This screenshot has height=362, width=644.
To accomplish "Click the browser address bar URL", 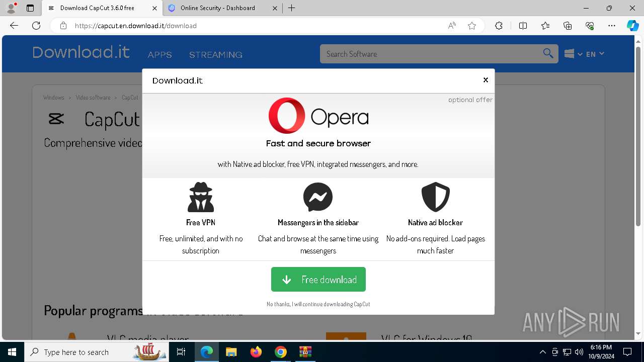I will point(136,26).
